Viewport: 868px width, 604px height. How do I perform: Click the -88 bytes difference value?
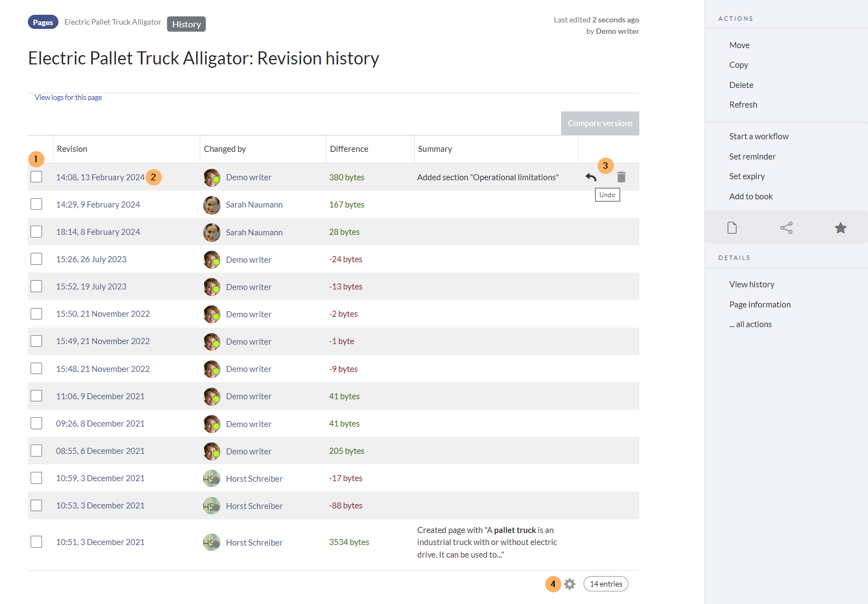[x=346, y=505]
